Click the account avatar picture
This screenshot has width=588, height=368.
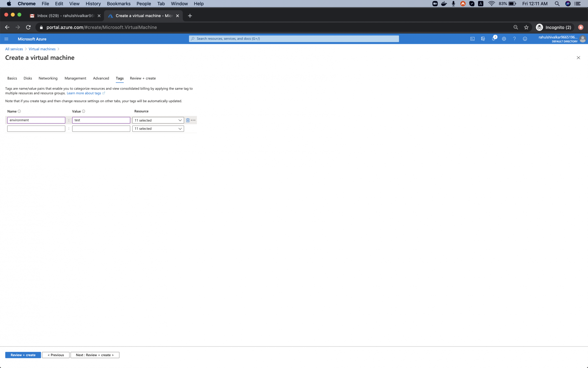pos(583,39)
